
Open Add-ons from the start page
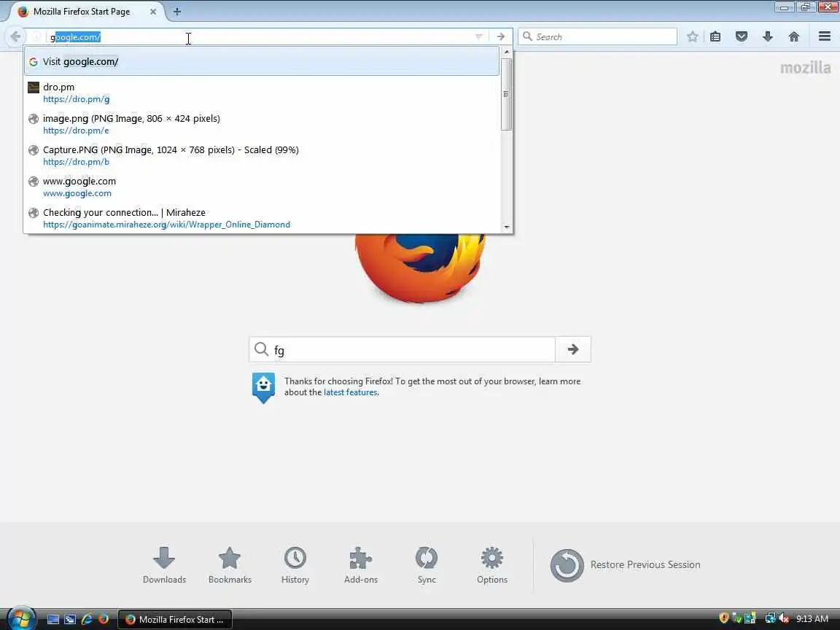tap(360, 565)
